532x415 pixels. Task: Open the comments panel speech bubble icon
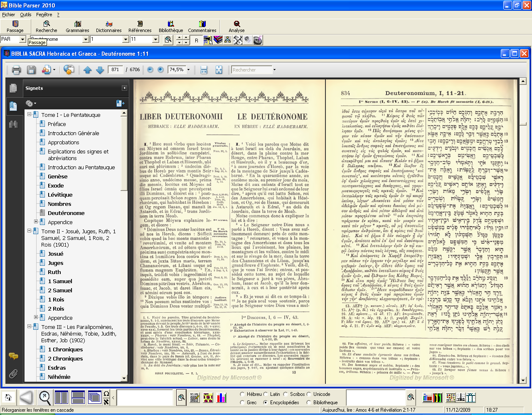tap(13, 356)
